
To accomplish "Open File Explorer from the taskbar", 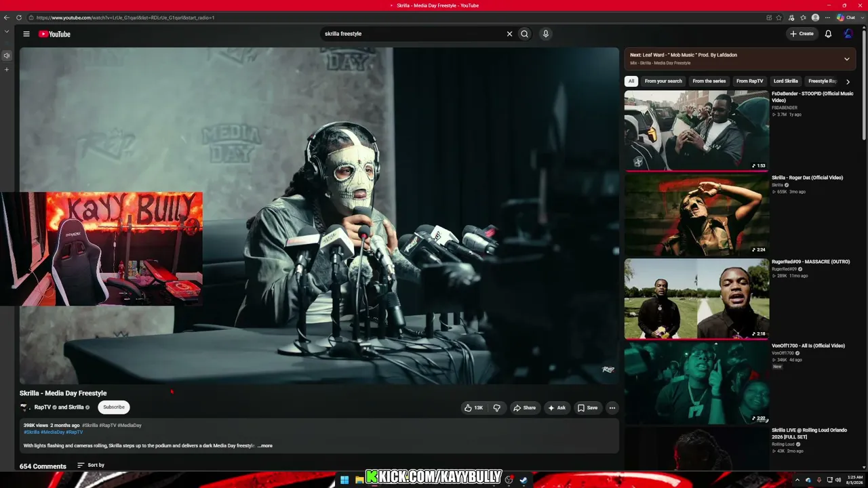I will 359,480.
